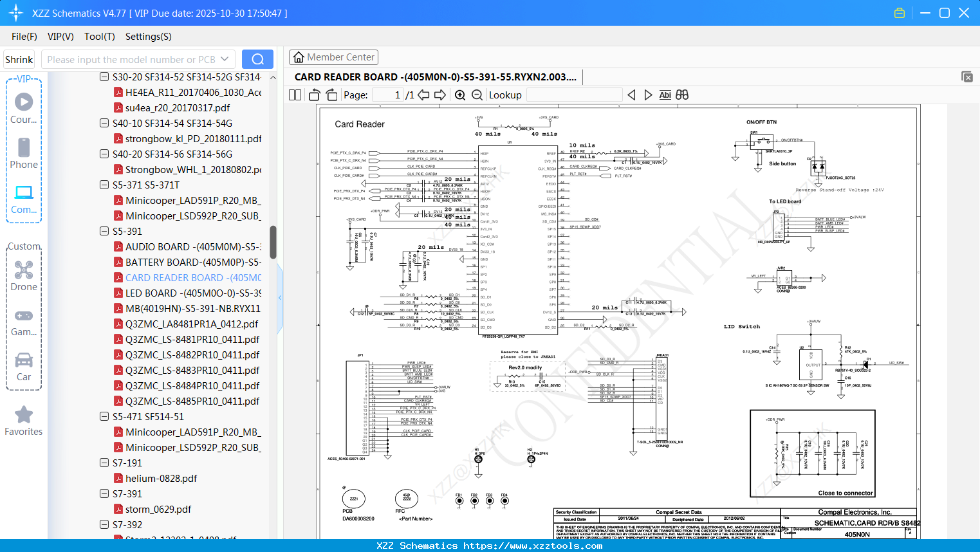The width and height of the screenshot is (980, 552).
Task: Rotate the page clockwise
Action: point(332,95)
